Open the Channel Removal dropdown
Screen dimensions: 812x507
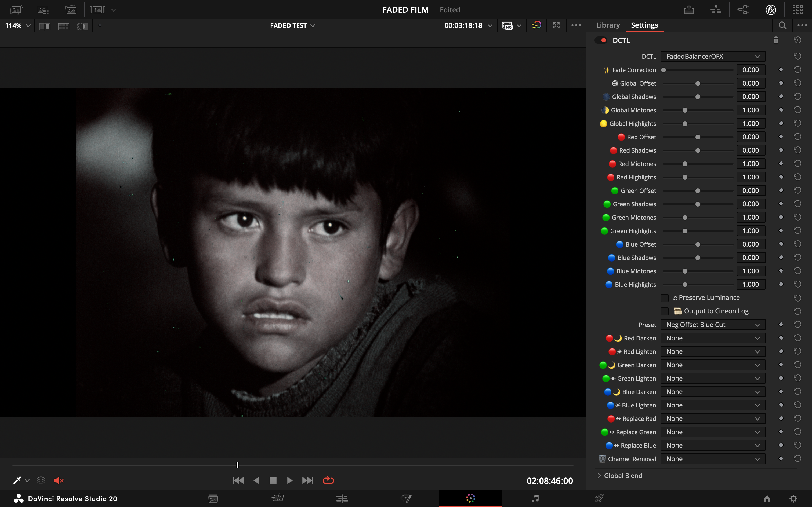pos(713,459)
